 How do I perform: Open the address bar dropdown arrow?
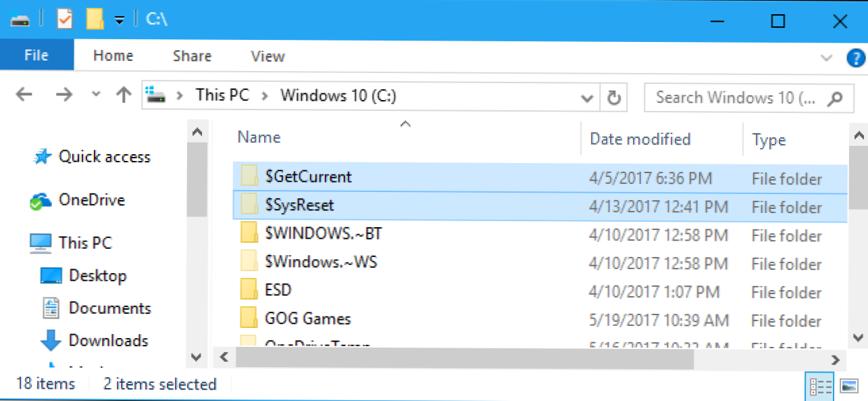click(586, 97)
